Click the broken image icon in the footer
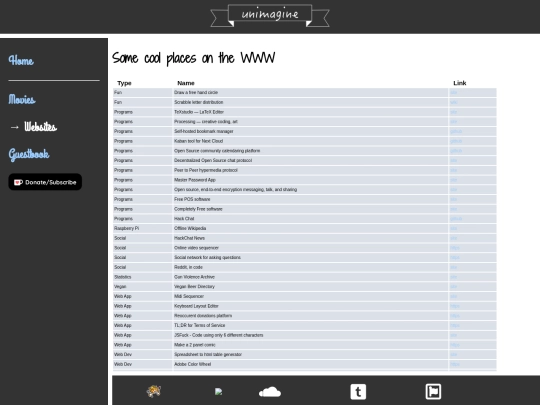 pyautogui.click(x=218, y=392)
